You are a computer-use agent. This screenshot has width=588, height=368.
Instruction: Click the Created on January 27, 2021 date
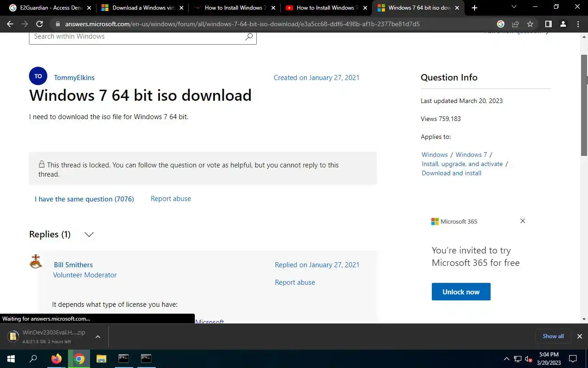click(x=317, y=78)
